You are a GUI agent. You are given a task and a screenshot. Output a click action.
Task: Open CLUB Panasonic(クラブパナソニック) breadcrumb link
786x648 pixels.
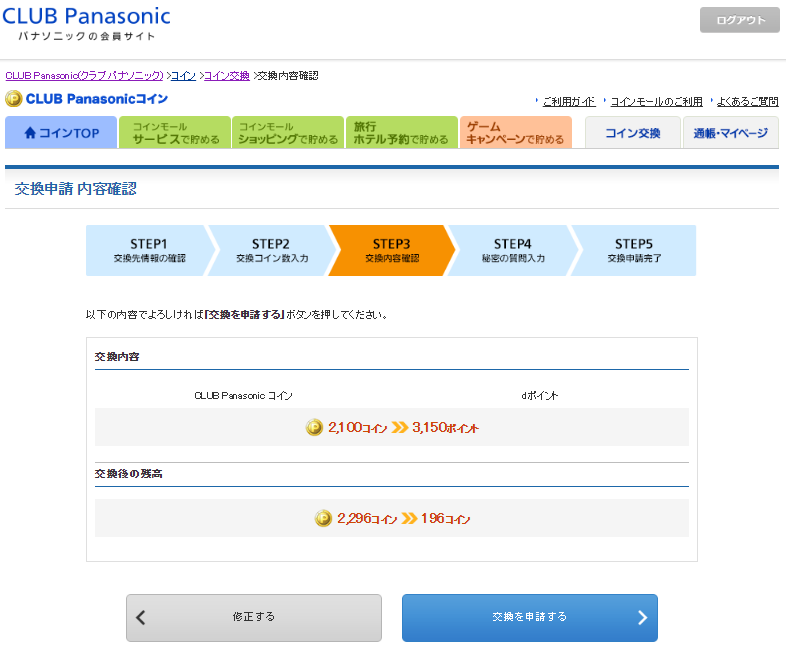tap(84, 76)
